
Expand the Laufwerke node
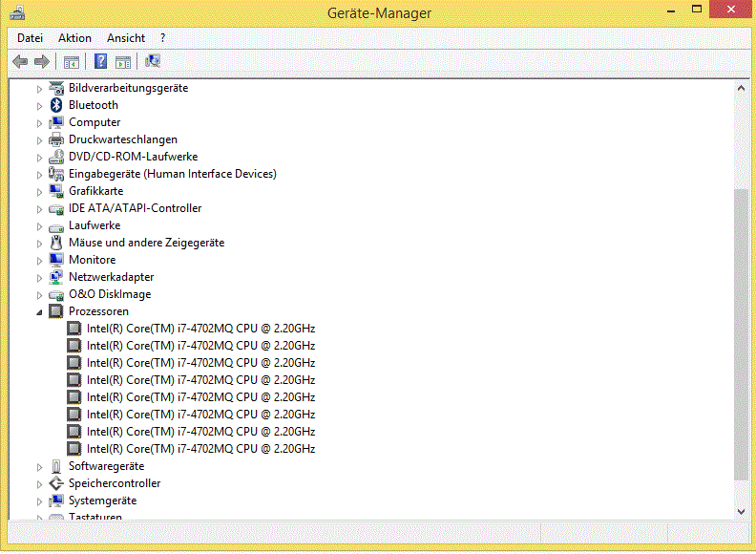(x=39, y=226)
